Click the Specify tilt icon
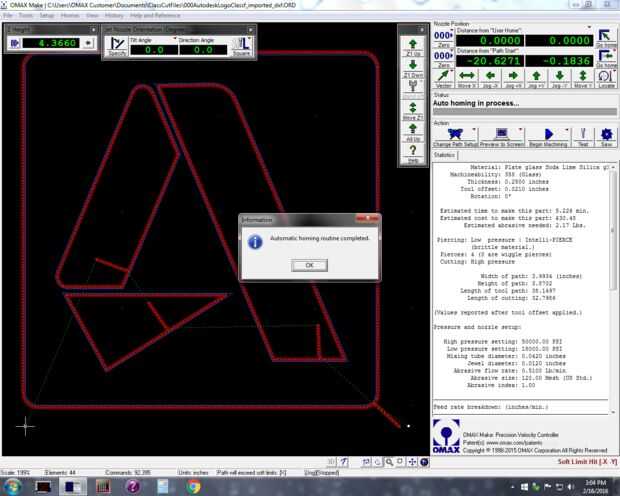 click(x=117, y=46)
